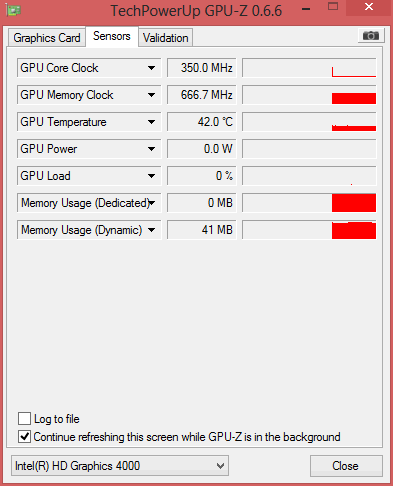Disable Continue refreshing in background checkbox
Image resolution: width=393 pixels, height=486 pixels.
pyautogui.click(x=25, y=436)
